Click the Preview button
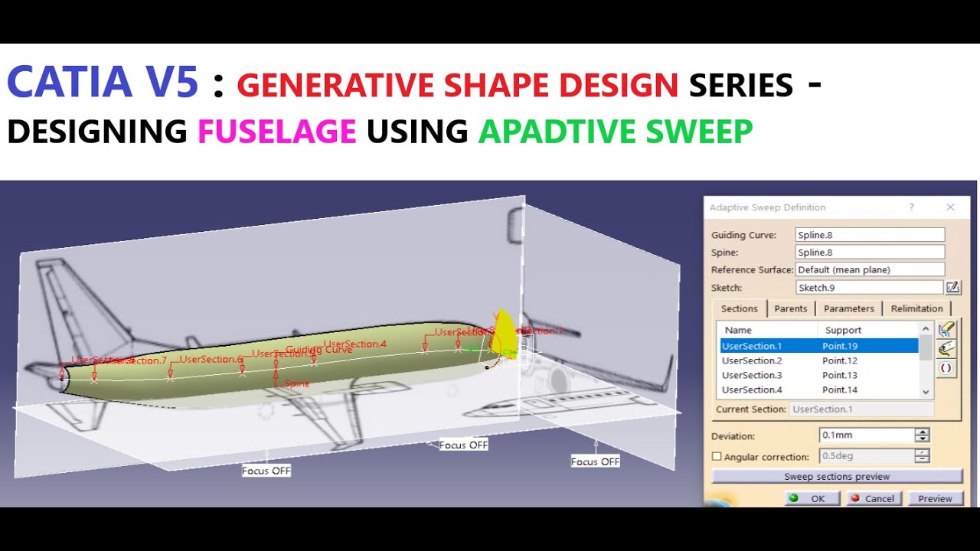Viewport: 980px width, 551px height. click(935, 498)
